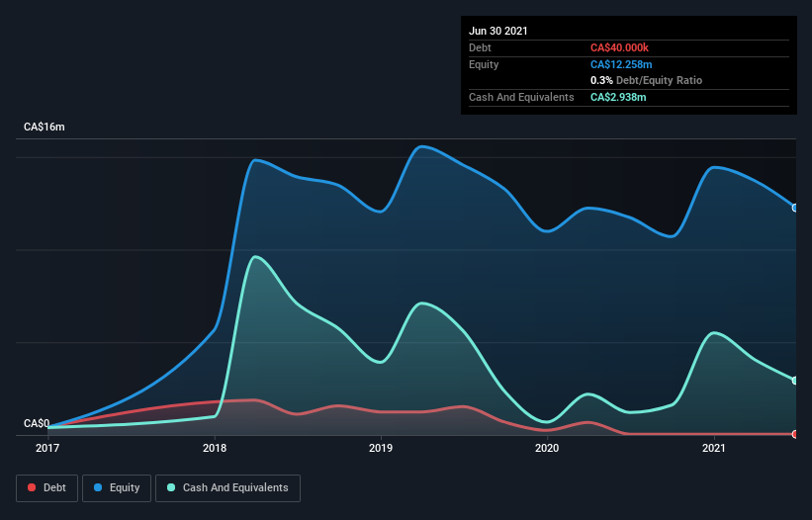Viewport: 812px width, 520px height.
Task: Click the Jun 30 2021 tooltip date
Action: click(x=498, y=31)
